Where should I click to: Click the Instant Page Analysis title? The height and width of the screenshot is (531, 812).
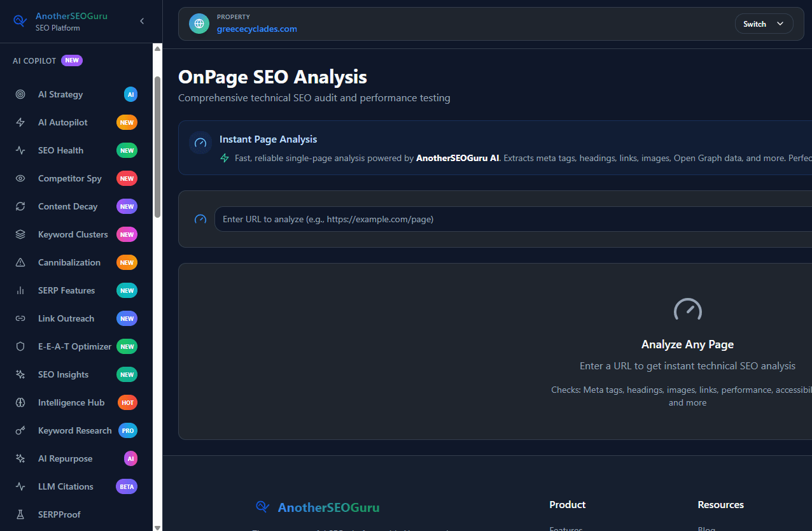click(x=268, y=139)
